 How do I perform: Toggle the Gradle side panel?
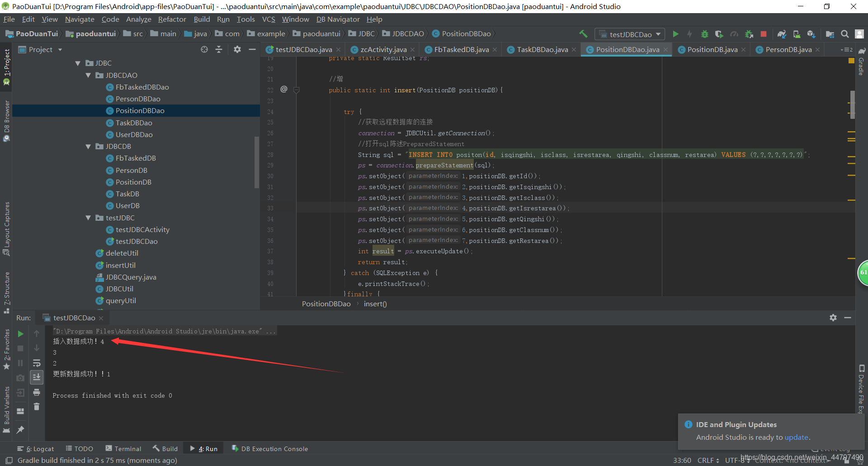pos(861,62)
